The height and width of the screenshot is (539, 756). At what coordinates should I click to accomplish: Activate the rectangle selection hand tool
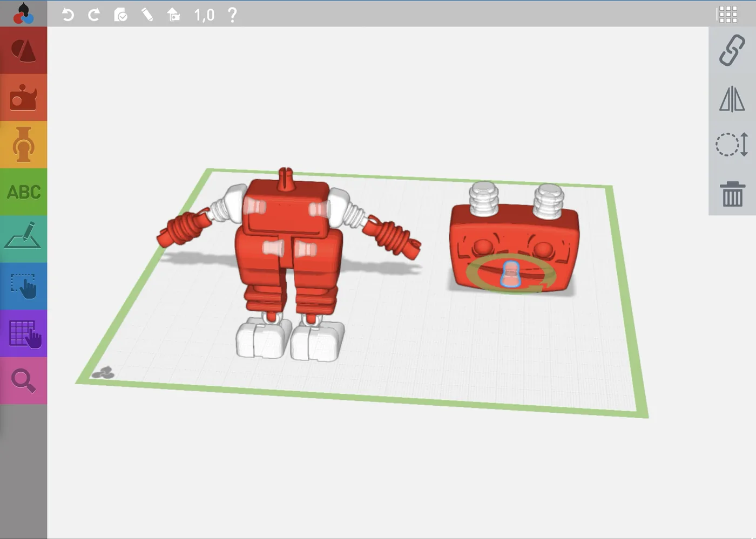coord(23,286)
